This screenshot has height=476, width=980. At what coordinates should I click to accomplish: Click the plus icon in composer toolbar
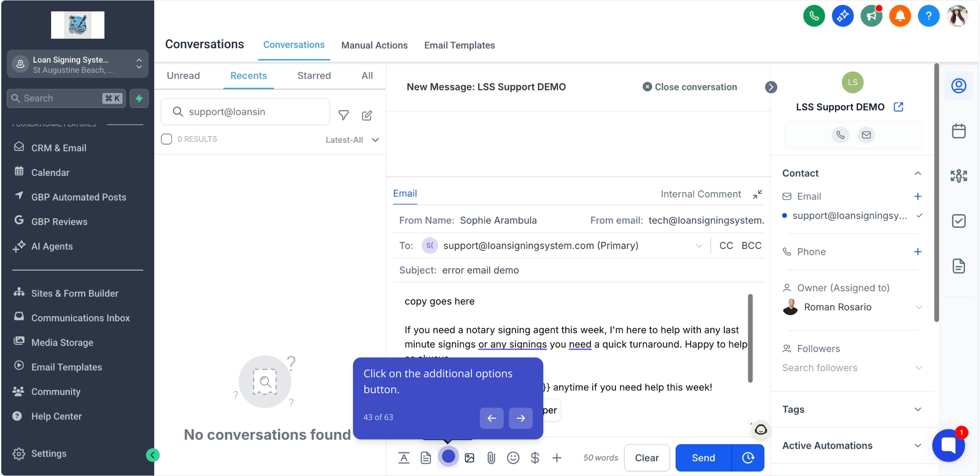(557, 458)
